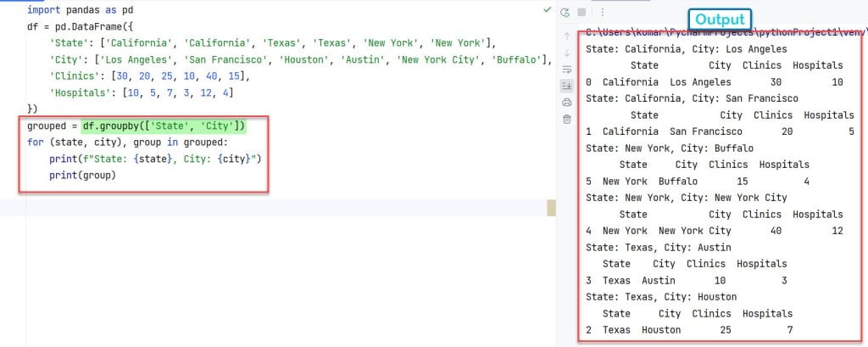Click the Stop process square icon
This screenshot has width=868, height=347.
(x=581, y=12)
